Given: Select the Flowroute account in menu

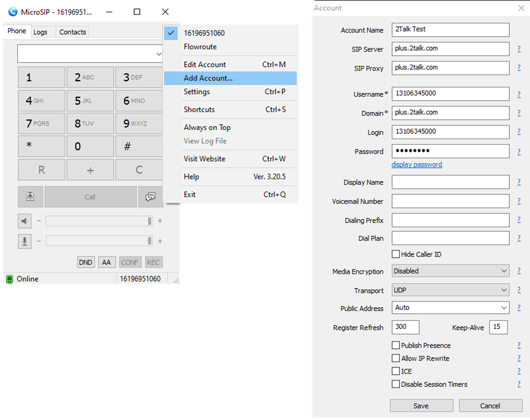Looking at the screenshot, I should (230, 47).
